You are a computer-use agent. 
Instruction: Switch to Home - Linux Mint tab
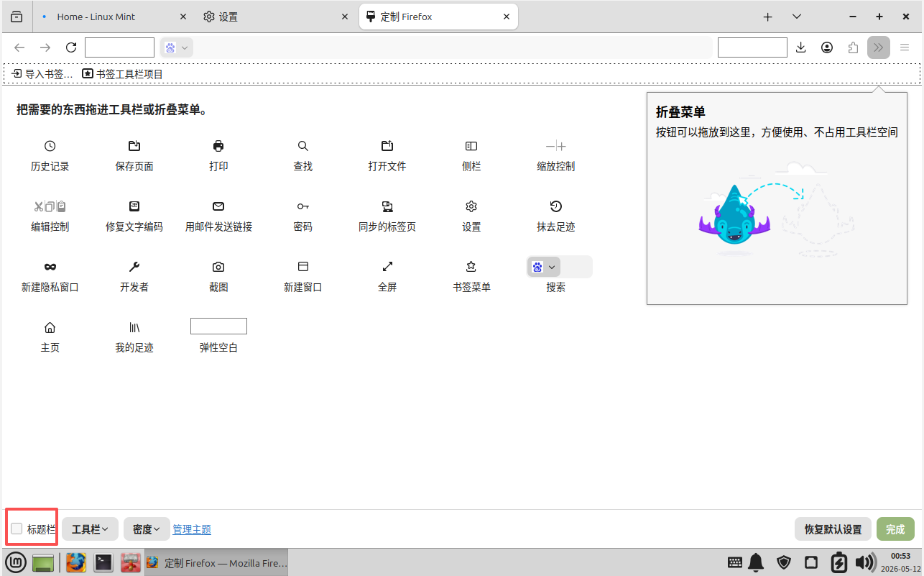pyautogui.click(x=114, y=17)
